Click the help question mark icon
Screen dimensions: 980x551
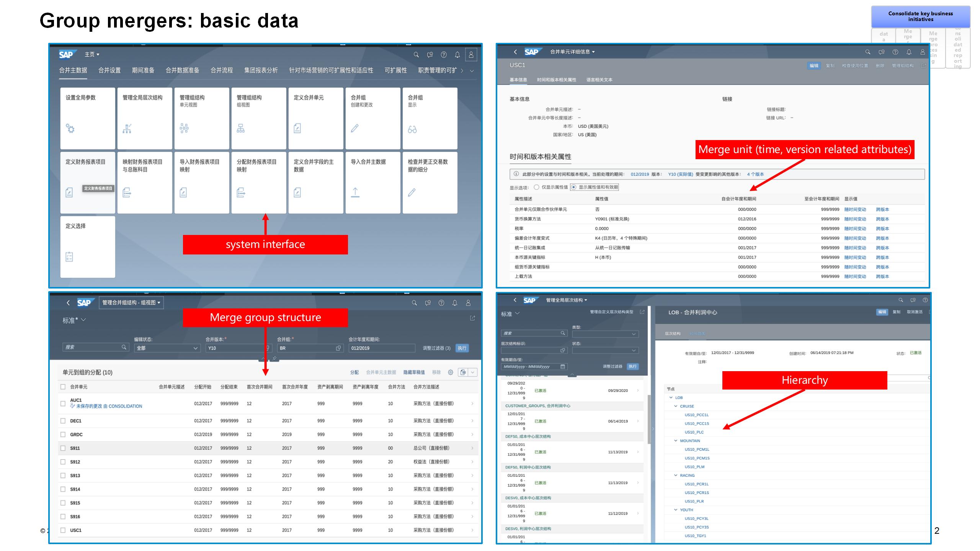[443, 55]
